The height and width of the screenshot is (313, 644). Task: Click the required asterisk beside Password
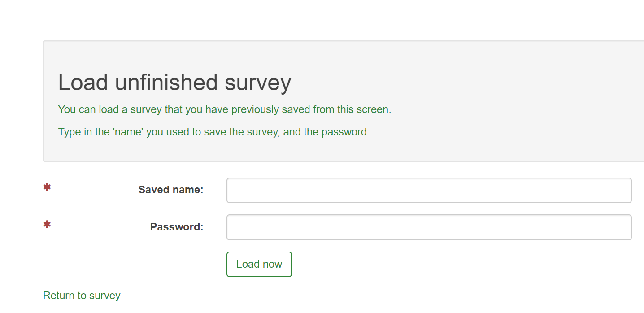click(x=47, y=224)
